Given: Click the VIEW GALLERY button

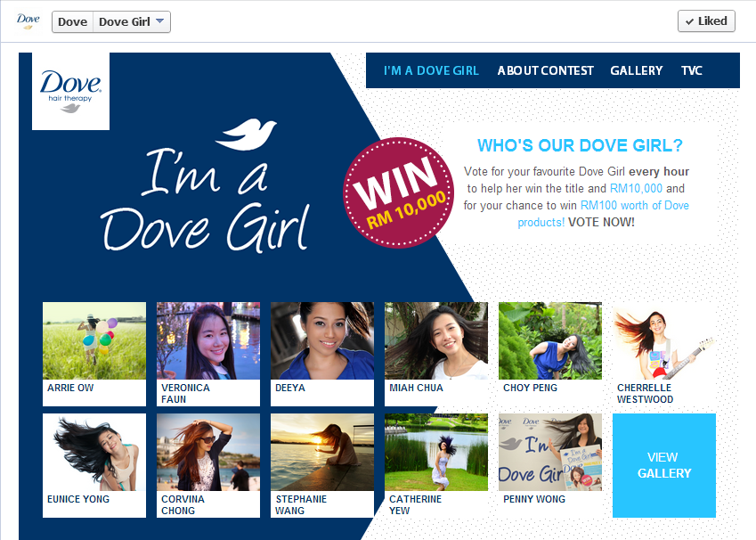Looking at the screenshot, I should [664, 465].
